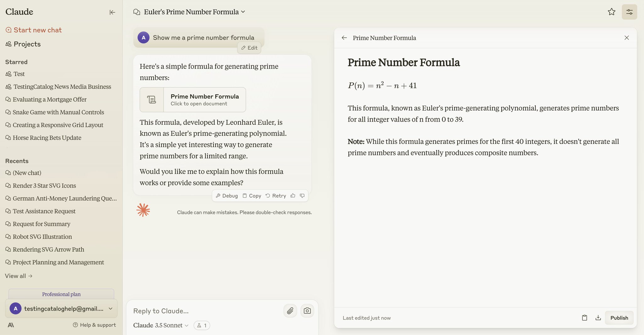Click the Start new chat plus icon
The image size is (644, 335).
[8, 30]
